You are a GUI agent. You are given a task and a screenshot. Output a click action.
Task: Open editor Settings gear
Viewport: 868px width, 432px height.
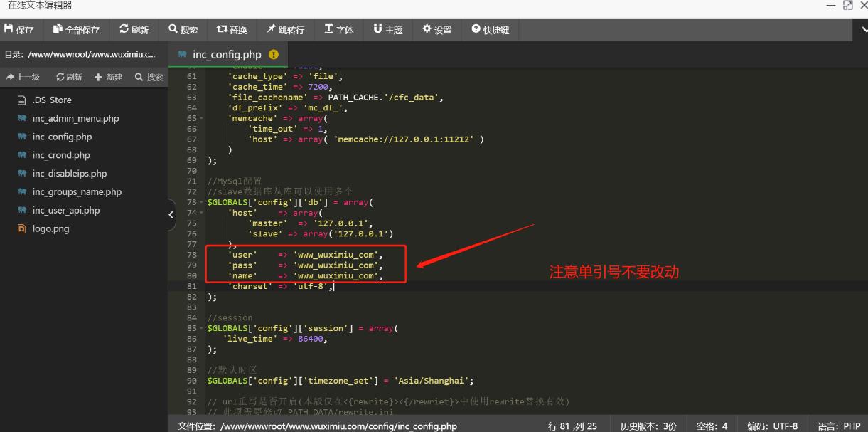point(436,30)
